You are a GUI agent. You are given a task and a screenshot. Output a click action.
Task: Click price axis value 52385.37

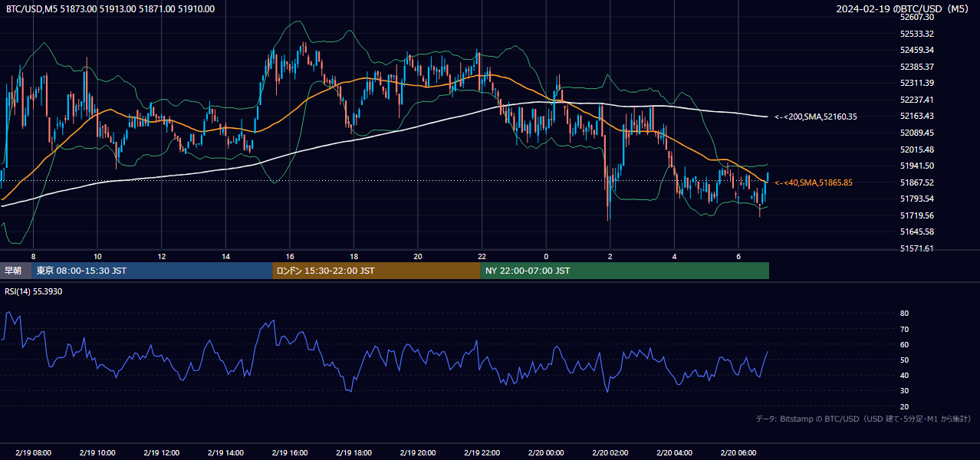[x=917, y=67]
